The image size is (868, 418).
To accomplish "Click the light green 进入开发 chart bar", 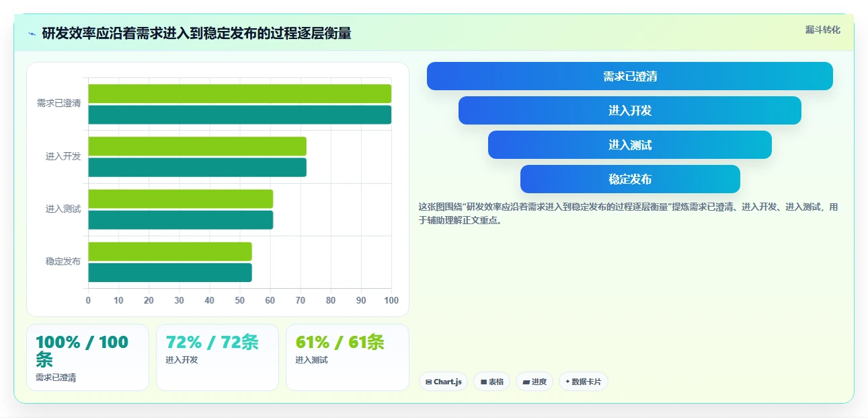I will coord(197,146).
